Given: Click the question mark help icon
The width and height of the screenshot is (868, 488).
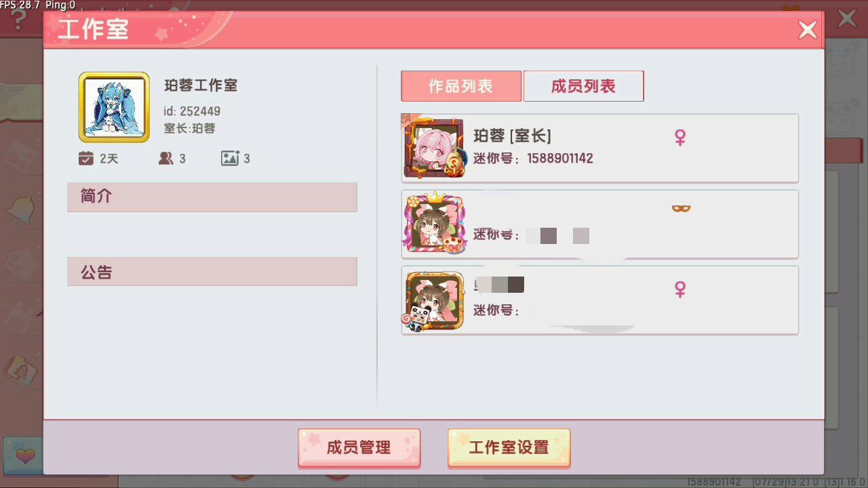Looking at the screenshot, I should (19, 19).
